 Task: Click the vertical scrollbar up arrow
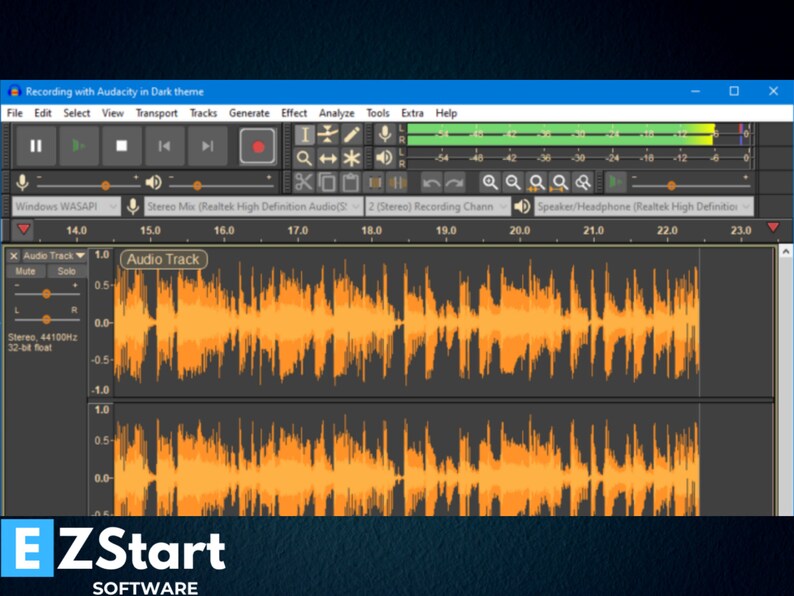point(785,251)
